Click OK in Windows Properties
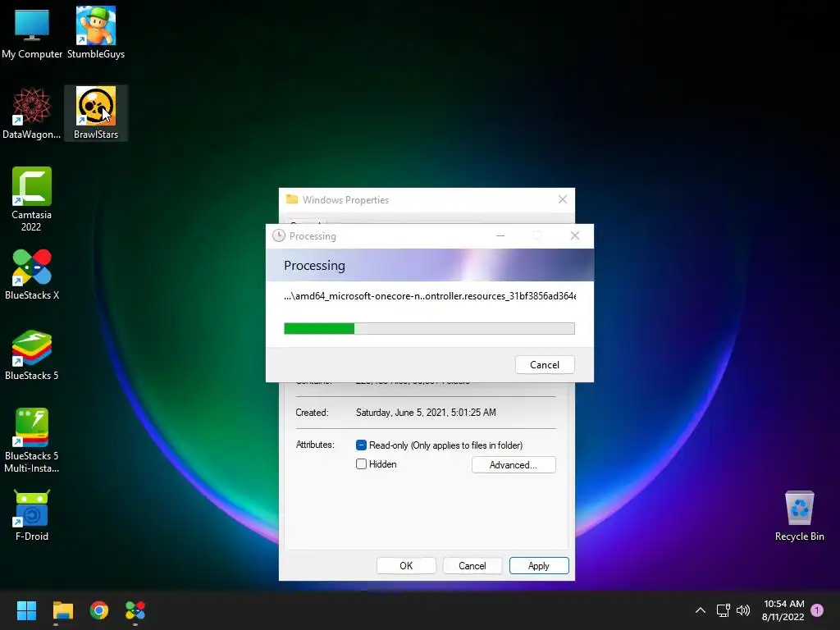Image resolution: width=840 pixels, height=630 pixels. click(x=406, y=566)
